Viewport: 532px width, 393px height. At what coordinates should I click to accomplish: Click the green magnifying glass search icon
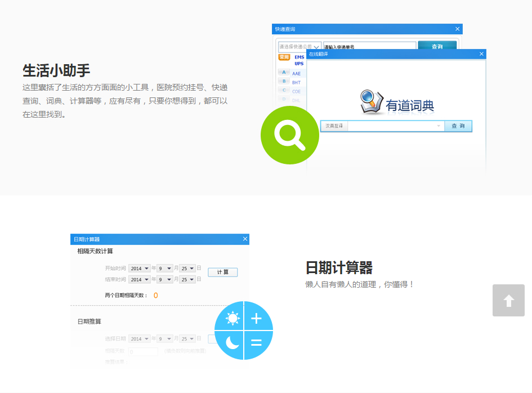tap(290, 135)
